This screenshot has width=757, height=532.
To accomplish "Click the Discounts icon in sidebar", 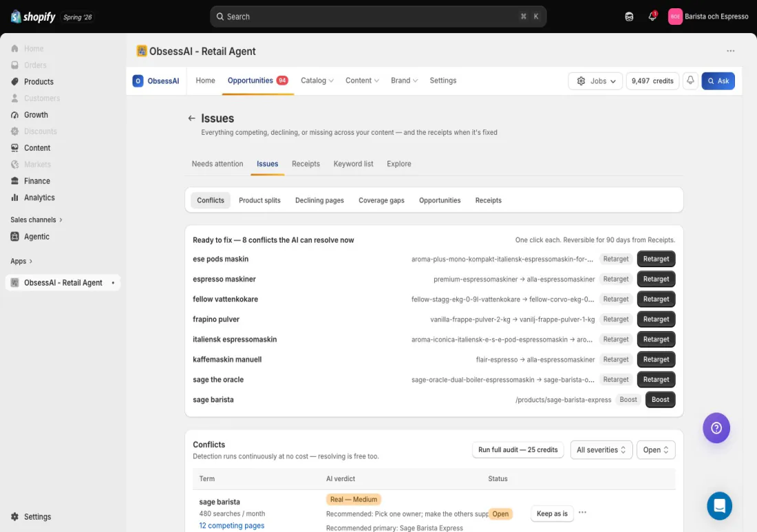I will tap(14, 131).
